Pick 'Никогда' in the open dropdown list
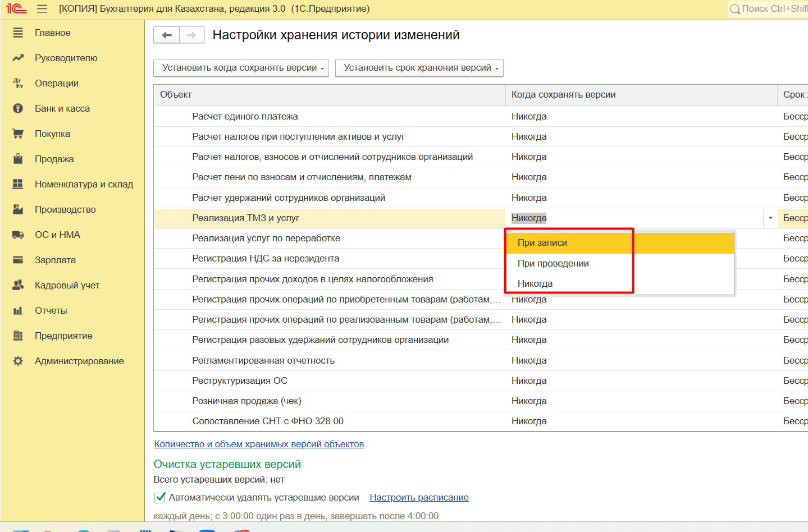The height and width of the screenshot is (532, 808). [535, 284]
